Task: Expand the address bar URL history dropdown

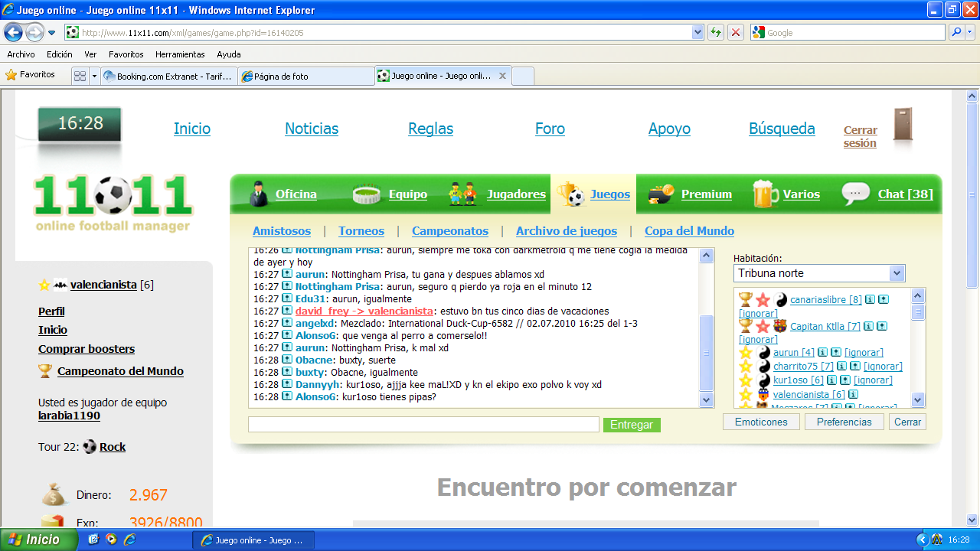Action: point(697,32)
